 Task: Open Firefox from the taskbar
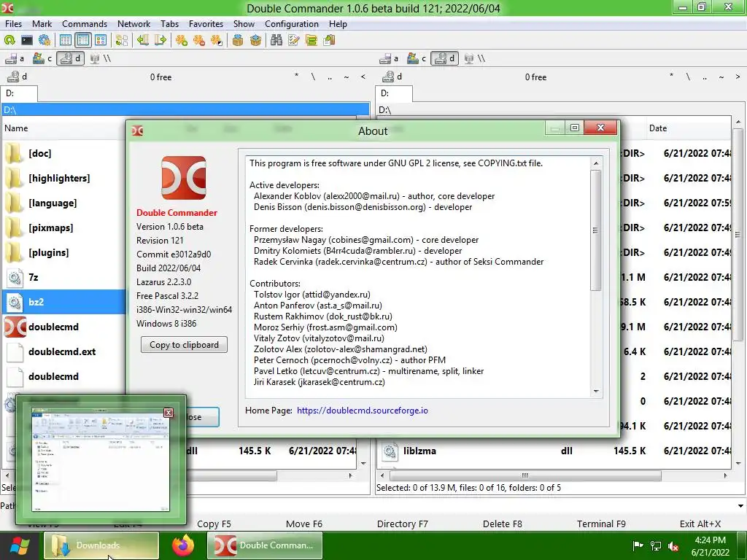183,545
